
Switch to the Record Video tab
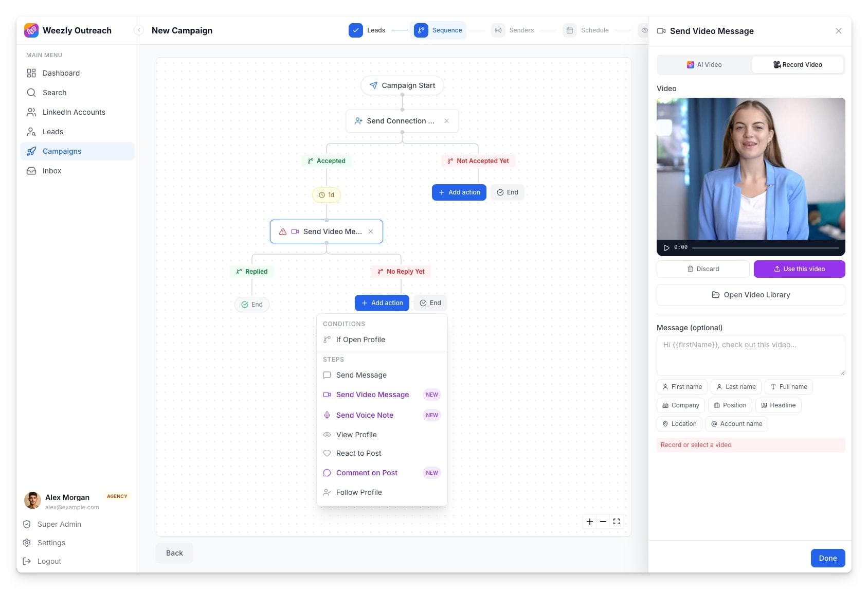[798, 65]
